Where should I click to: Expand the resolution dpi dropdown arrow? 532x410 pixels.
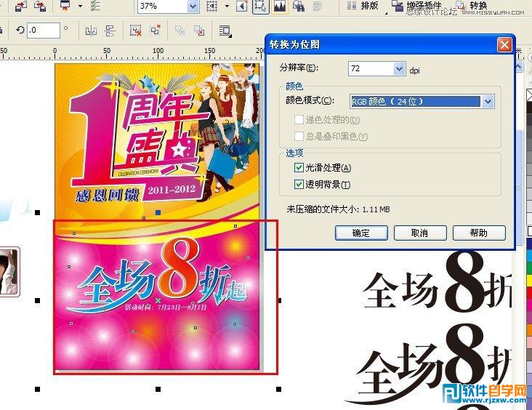400,68
